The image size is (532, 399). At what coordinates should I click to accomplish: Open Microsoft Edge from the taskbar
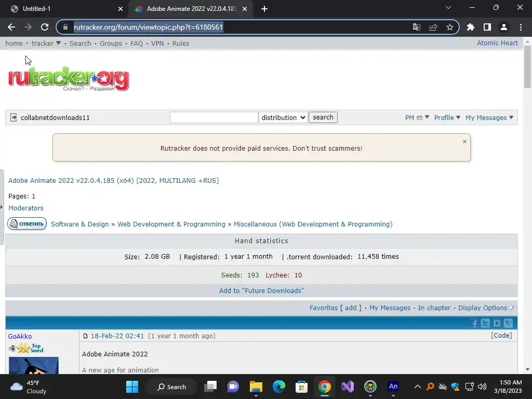pos(279,387)
